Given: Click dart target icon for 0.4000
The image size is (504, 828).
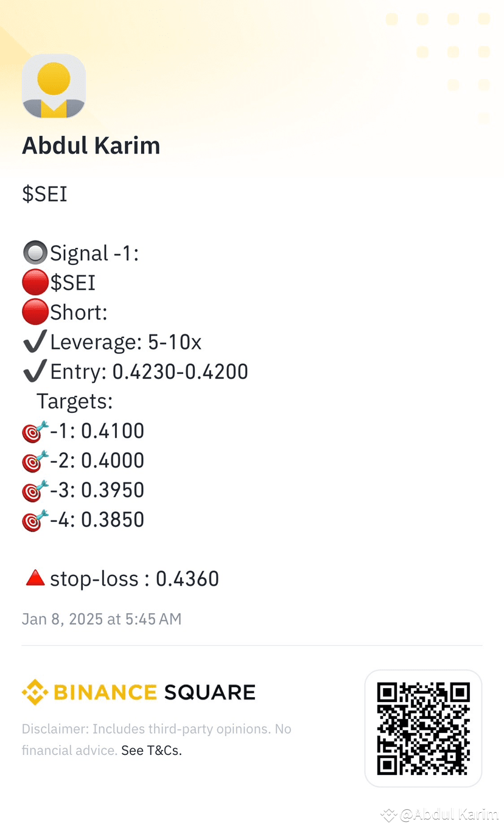Looking at the screenshot, I should click(x=35, y=460).
